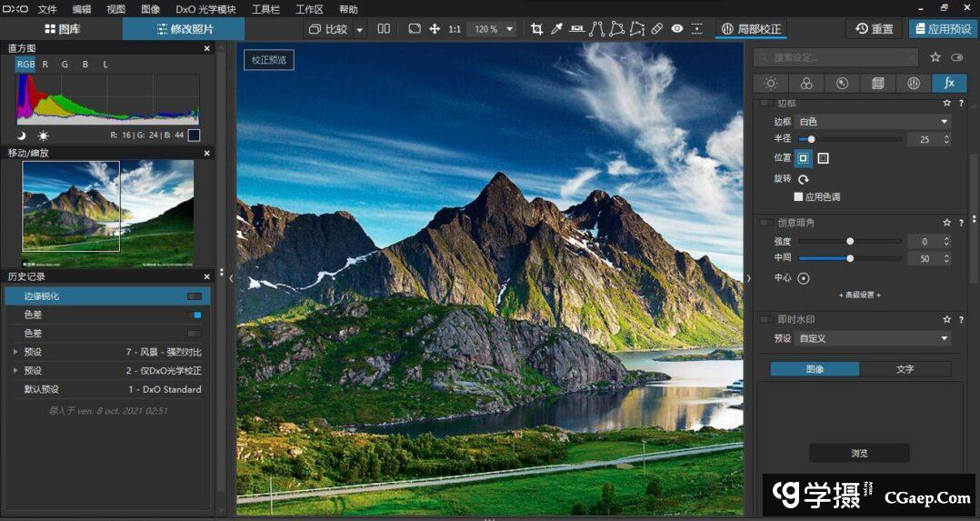The height and width of the screenshot is (521, 980).
Task: Show shadow clipping with moon icon
Action: [x=22, y=135]
